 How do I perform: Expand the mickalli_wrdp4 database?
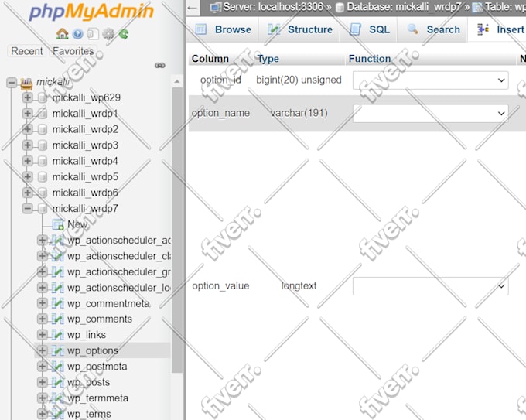coord(28,161)
